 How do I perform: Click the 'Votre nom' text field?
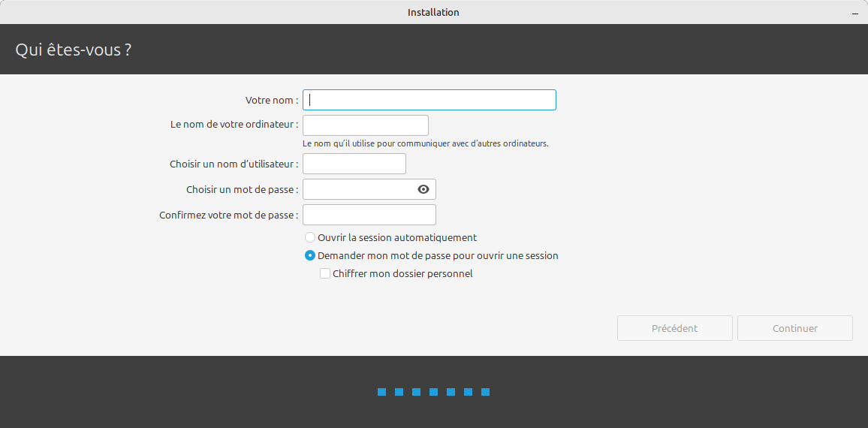click(x=429, y=100)
